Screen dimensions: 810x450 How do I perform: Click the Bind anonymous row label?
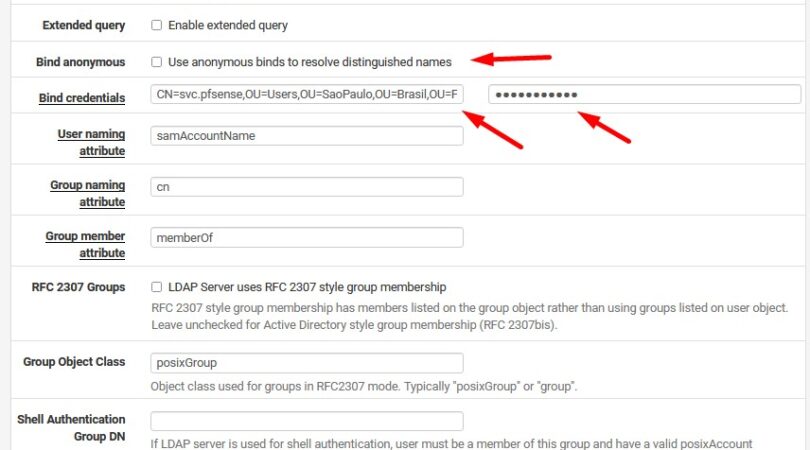click(x=81, y=62)
